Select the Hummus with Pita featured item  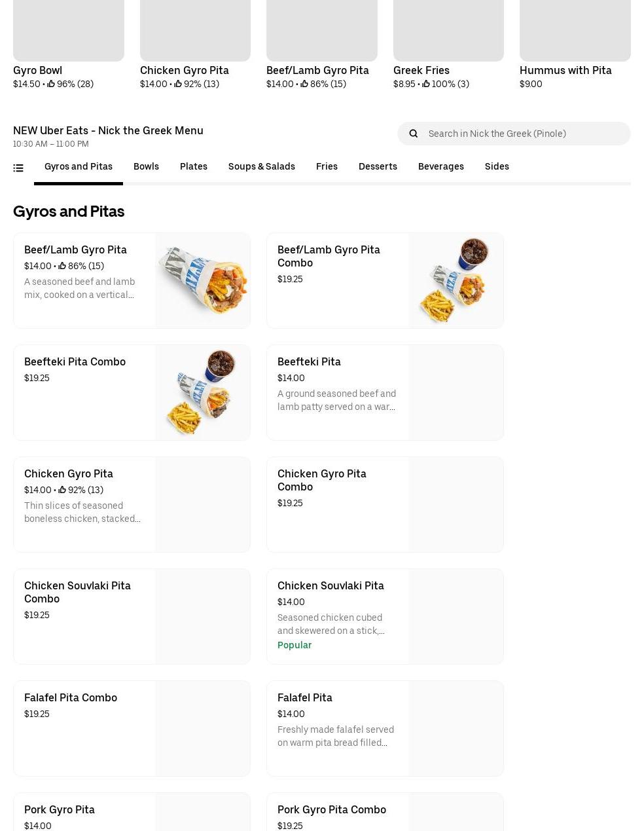coord(565,70)
